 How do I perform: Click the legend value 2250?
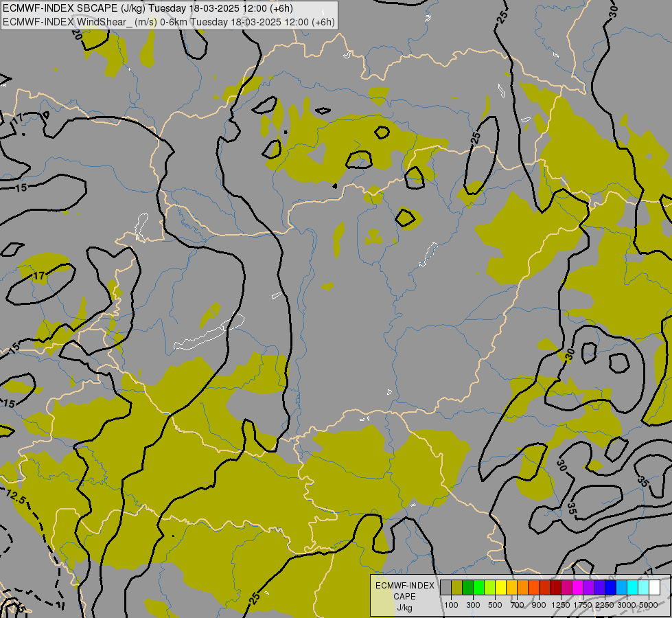(605, 605)
